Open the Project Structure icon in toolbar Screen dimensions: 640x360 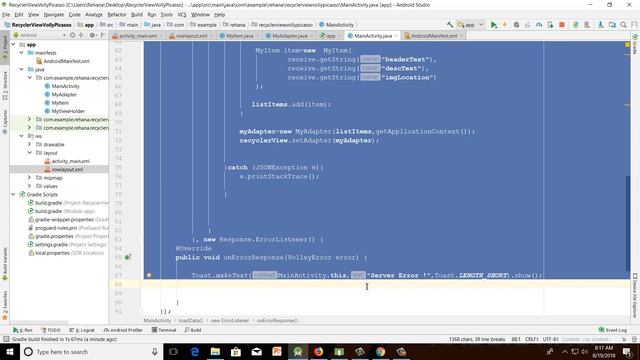click(612, 24)
